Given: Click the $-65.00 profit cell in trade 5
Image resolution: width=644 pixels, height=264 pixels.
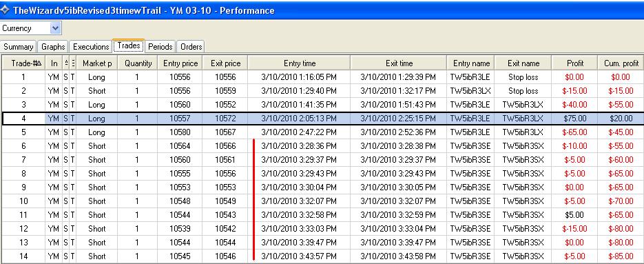Looking at the screenshot, I should click(575, 132).
